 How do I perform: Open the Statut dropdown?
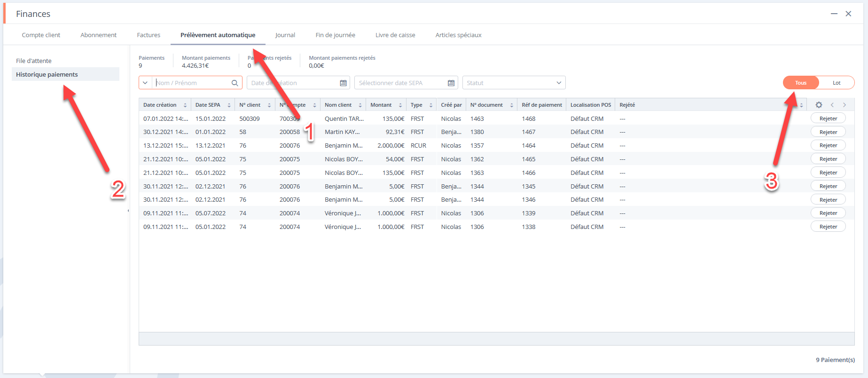tap(514, 83)
